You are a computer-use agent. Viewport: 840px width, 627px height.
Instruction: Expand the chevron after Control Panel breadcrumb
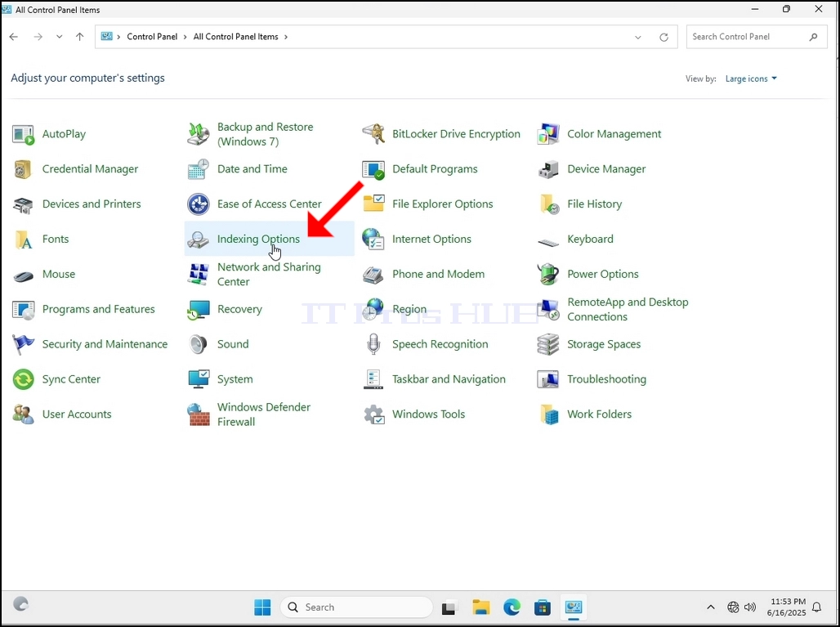click(185, 37)
